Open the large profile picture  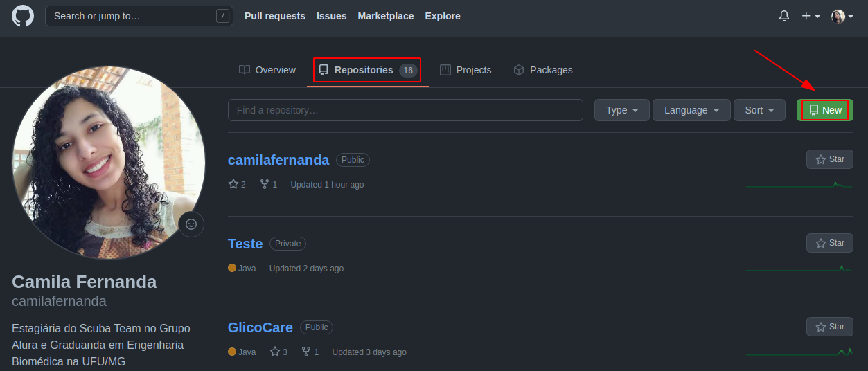tap(109, 163)
